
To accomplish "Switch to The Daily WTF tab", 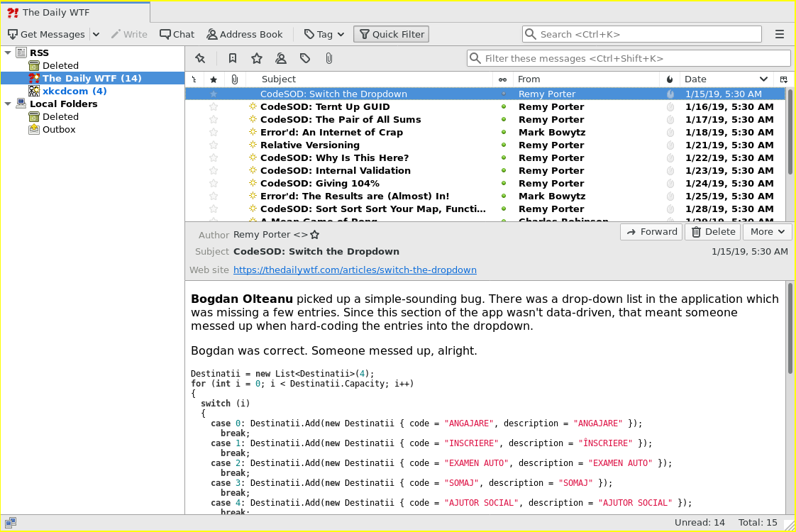I will coord(75,12).
